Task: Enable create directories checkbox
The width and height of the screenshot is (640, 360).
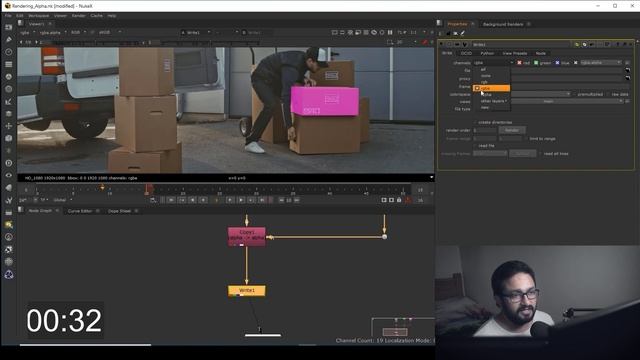Action: (475, 122)
